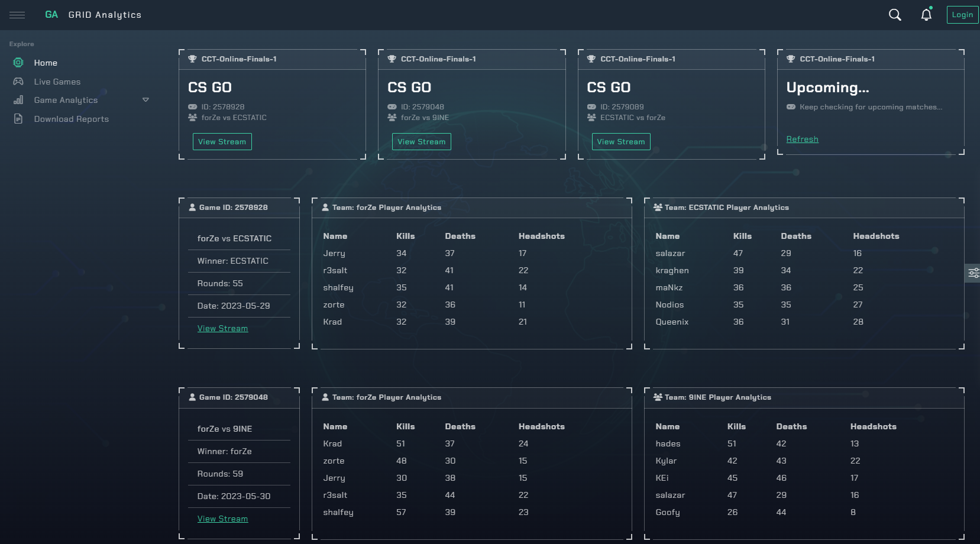Open Game Analytics menu item

point(66,100)
